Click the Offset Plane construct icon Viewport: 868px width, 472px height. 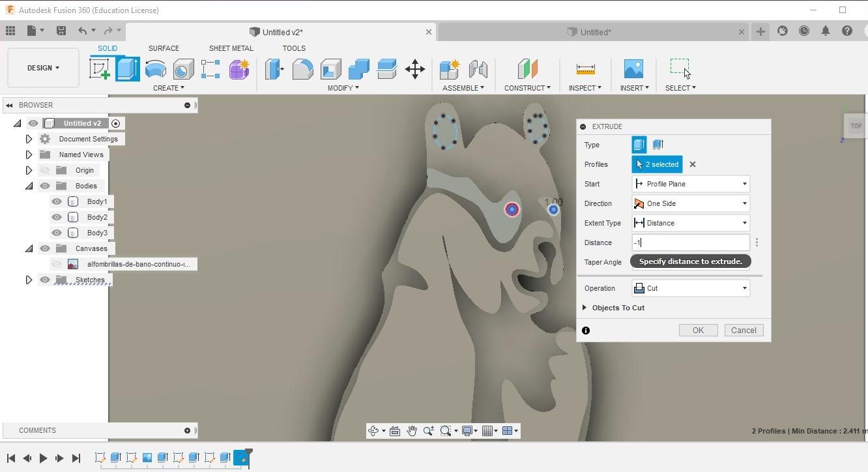[x=527, y=68]
